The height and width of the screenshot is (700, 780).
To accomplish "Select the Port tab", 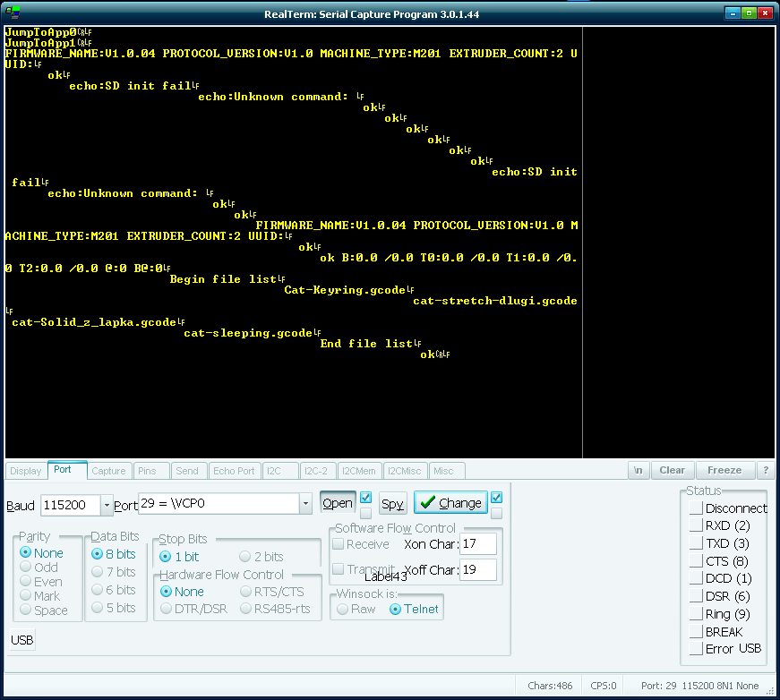I will click(67, 470).
